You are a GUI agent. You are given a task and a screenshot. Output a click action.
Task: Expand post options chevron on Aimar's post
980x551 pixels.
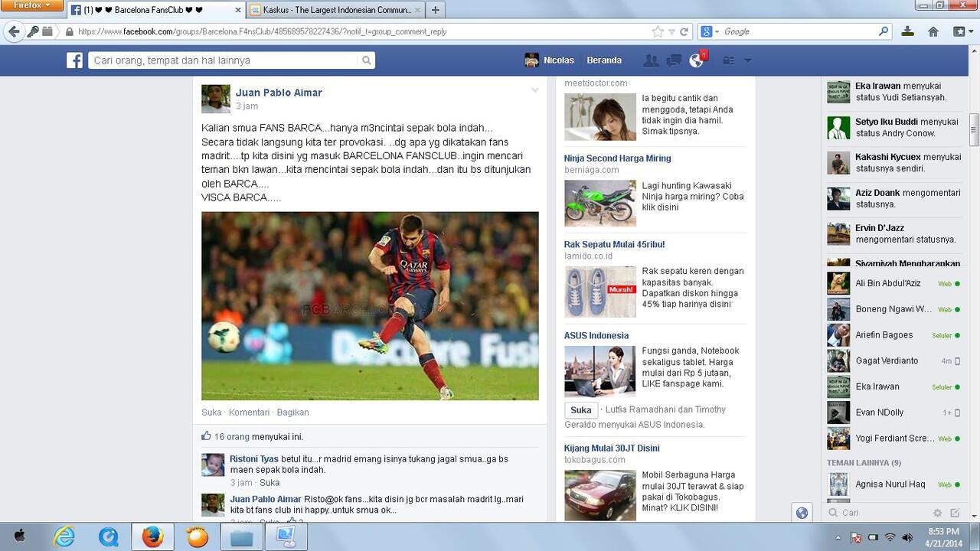coord(535,90)
